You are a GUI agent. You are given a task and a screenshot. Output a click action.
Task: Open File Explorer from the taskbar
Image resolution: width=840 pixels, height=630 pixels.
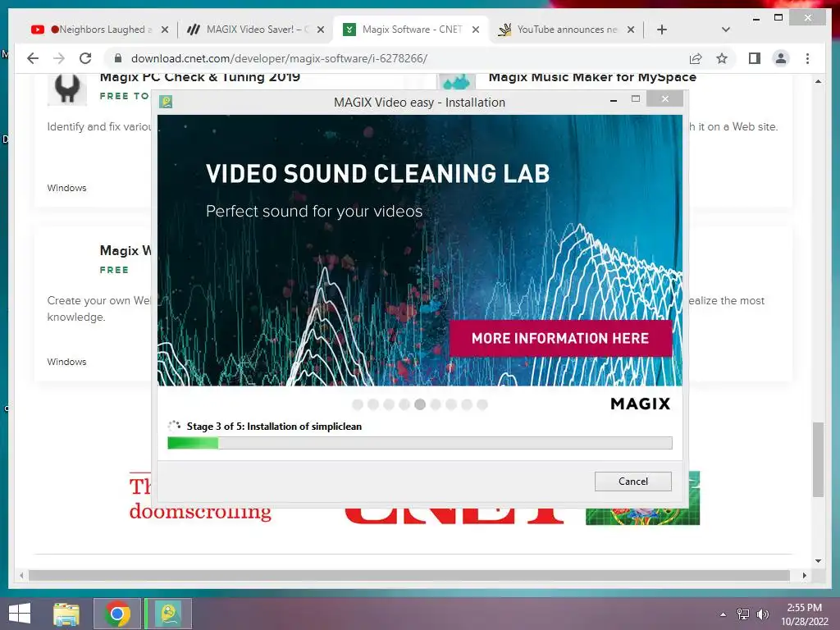pos(66,614)
